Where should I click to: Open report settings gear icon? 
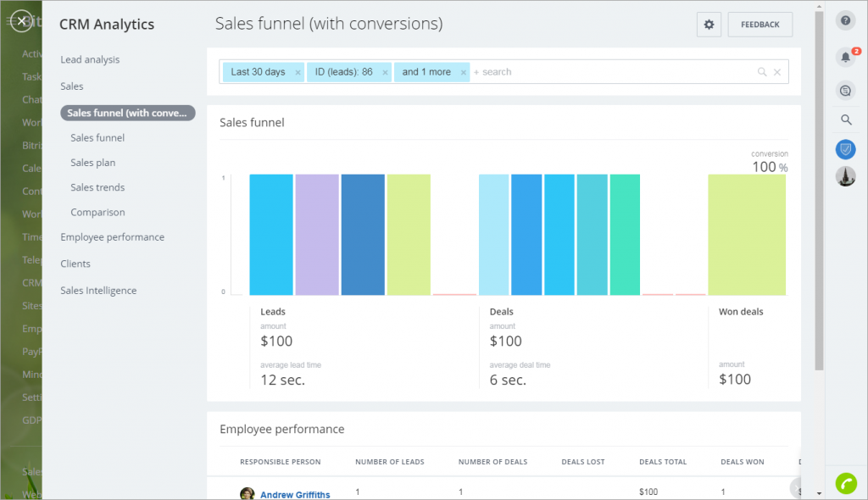click(709, 25)
